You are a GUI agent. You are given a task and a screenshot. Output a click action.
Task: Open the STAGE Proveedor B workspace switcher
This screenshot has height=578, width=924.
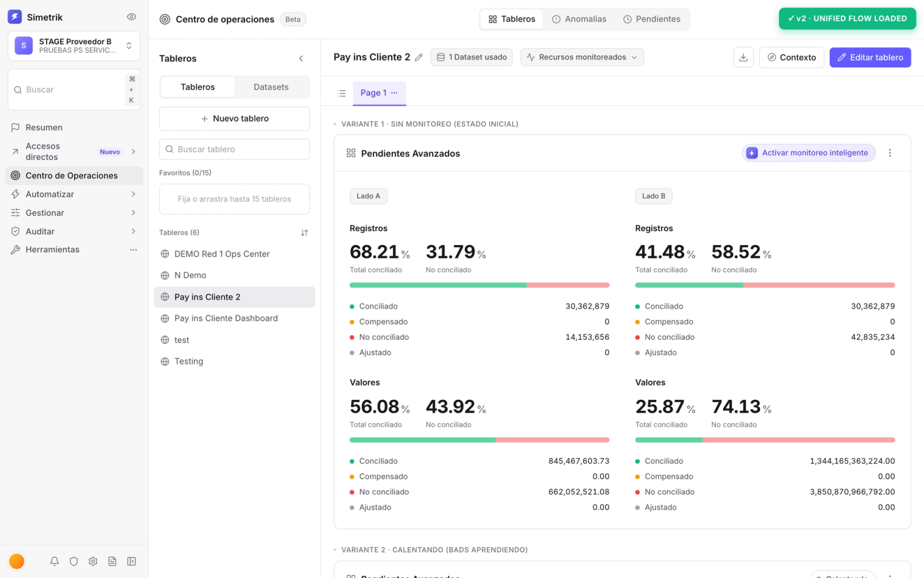coord(74,46)
